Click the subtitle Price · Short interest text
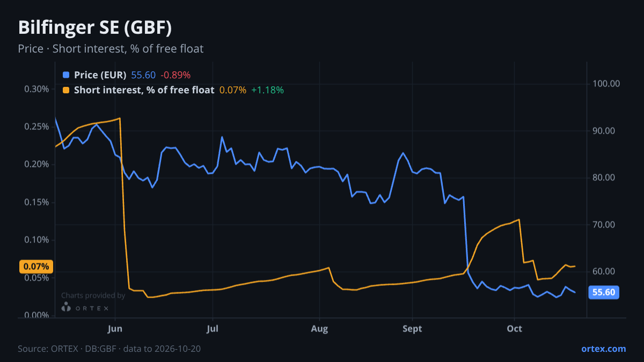Viewport: 644px width, 362px height. click(x=111, y=49)
